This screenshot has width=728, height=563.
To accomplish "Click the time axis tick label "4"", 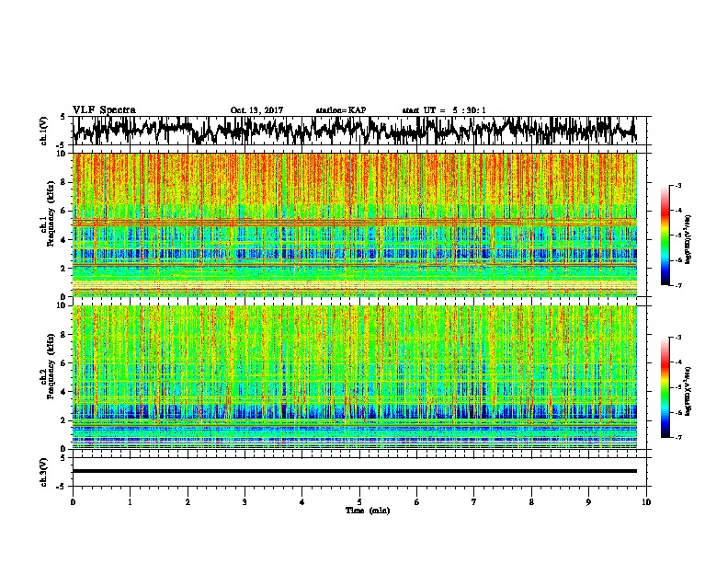I will coord(302,502).
